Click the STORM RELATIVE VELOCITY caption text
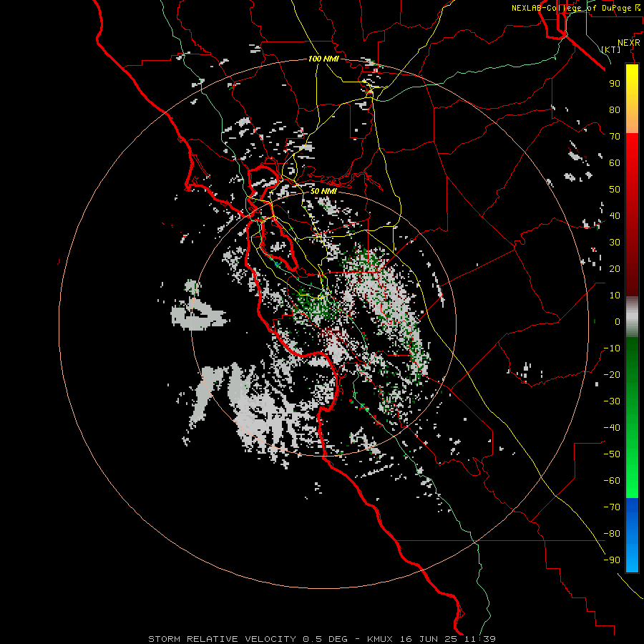Viewport: 644px width, 644px height. (222, 639)
